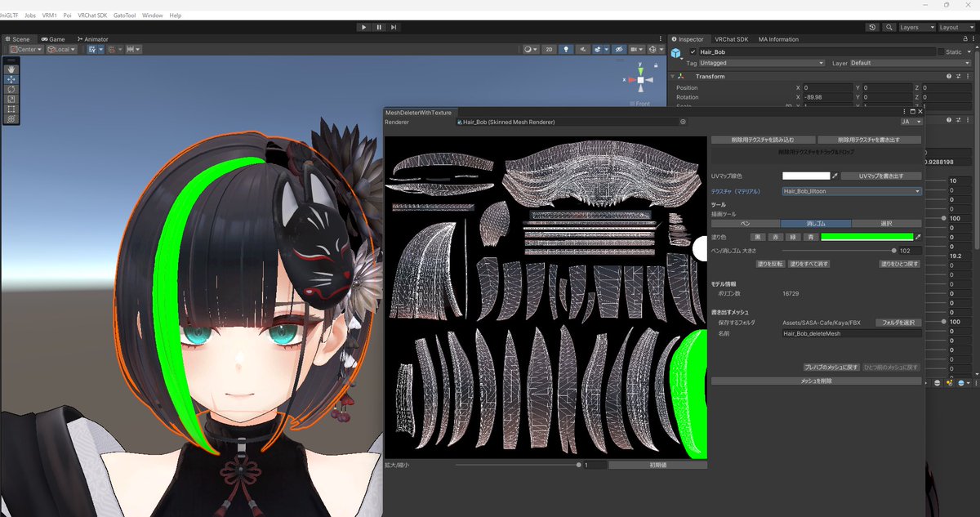Open the GatoTool menu
980x517 pixels.
125,16
